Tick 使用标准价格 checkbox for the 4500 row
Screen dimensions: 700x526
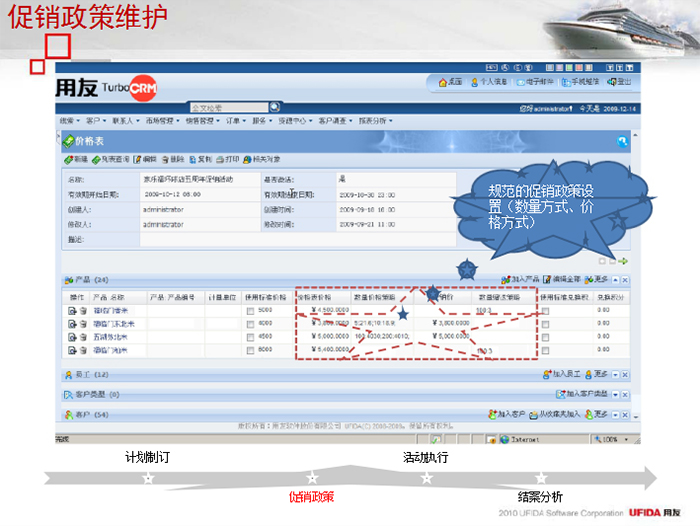[x=250, y=337]
